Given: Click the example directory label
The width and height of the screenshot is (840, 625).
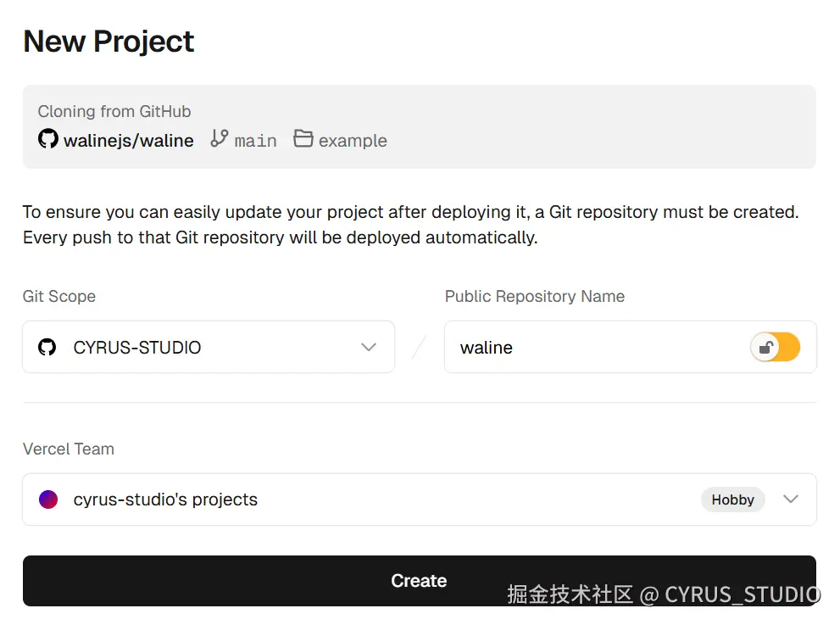Looking at the screenshot, I should click(353, 141).
